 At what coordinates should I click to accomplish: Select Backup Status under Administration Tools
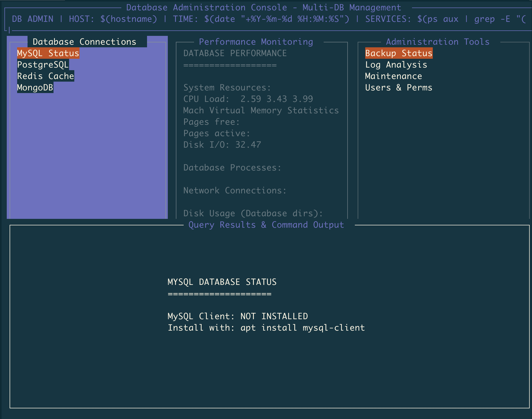point(399,53)
